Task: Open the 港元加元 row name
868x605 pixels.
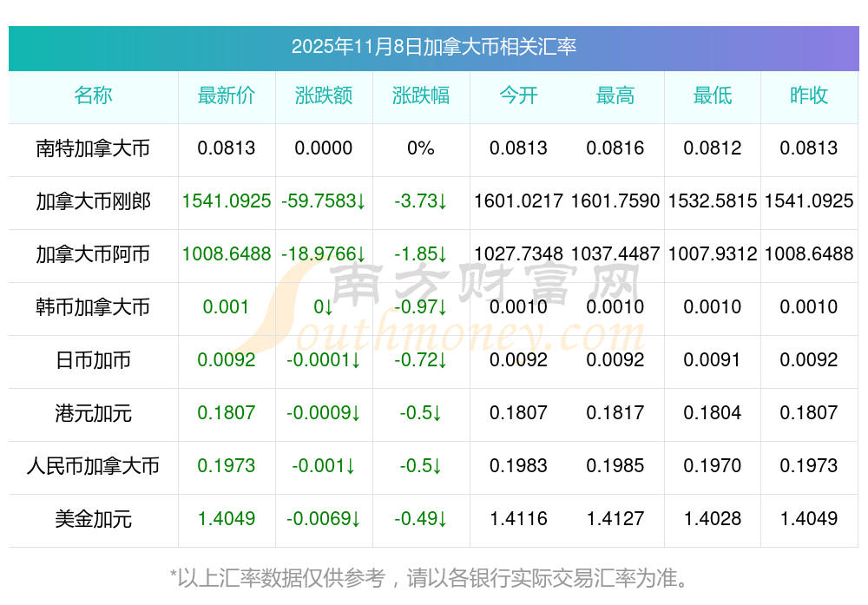Action: click(93, 413)
